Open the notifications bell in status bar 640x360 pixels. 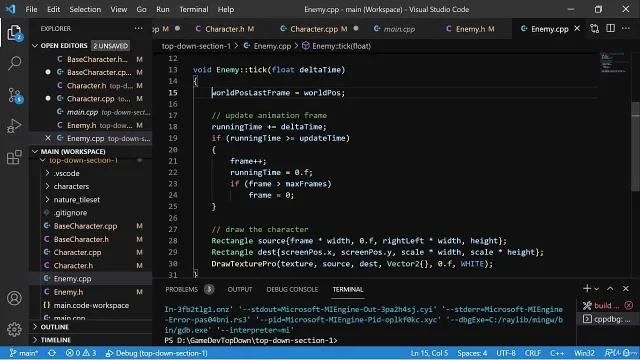point(628,353)
